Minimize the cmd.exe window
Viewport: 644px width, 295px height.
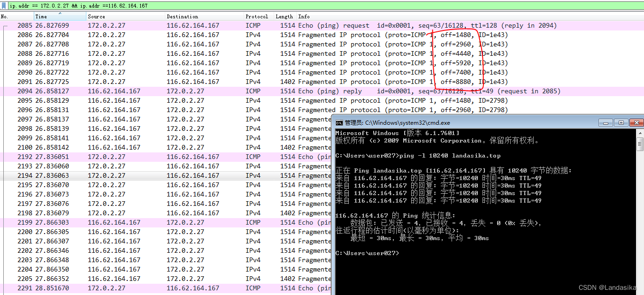(x=606, y=122)
